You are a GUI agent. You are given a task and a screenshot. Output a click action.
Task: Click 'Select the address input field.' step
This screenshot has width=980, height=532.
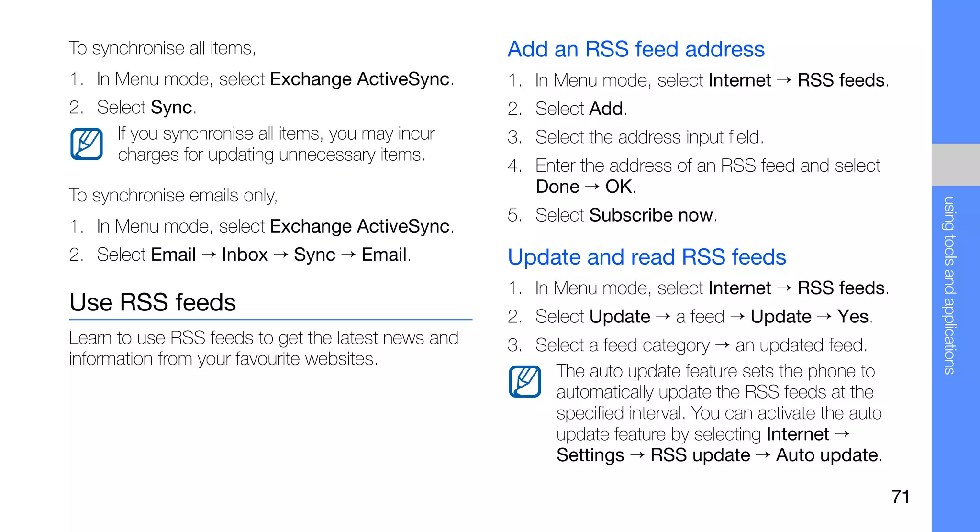635,137
